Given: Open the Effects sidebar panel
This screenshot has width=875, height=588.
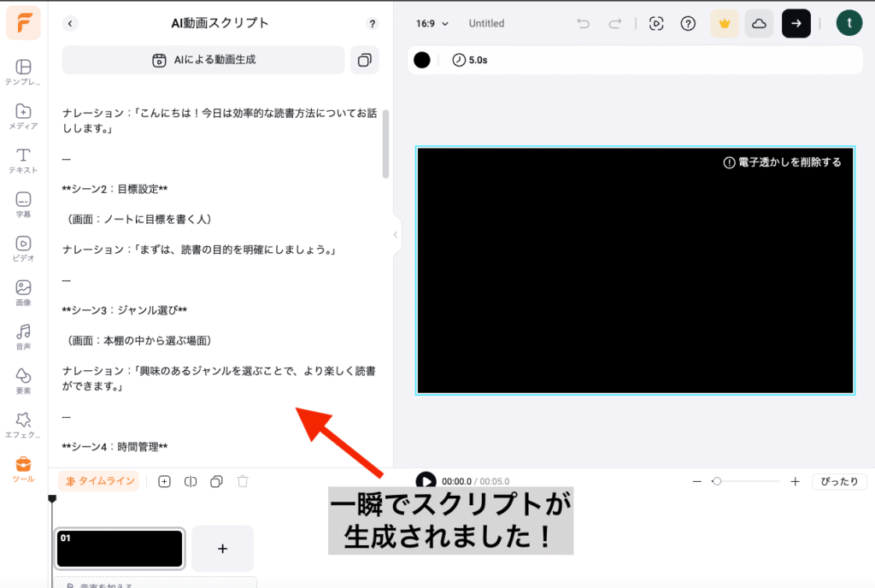Looking at the screenshot, I should click(23, 425).
